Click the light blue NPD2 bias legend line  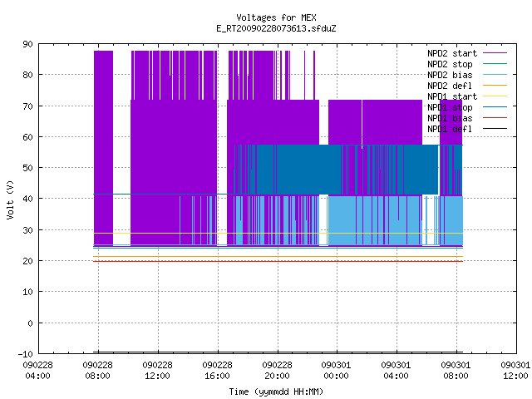click(495, 74)
